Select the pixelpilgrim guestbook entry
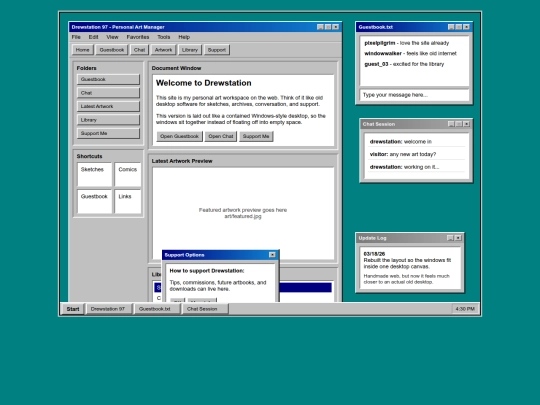The width and height of the screenshot is (540, 405). point(407,43)
